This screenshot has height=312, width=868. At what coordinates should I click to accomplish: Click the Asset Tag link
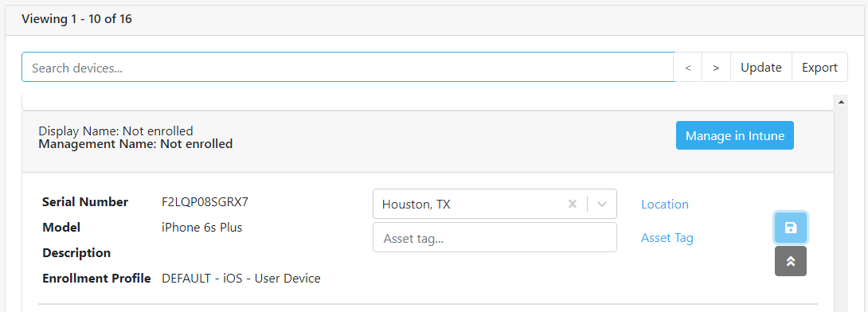tap(667, 238)
